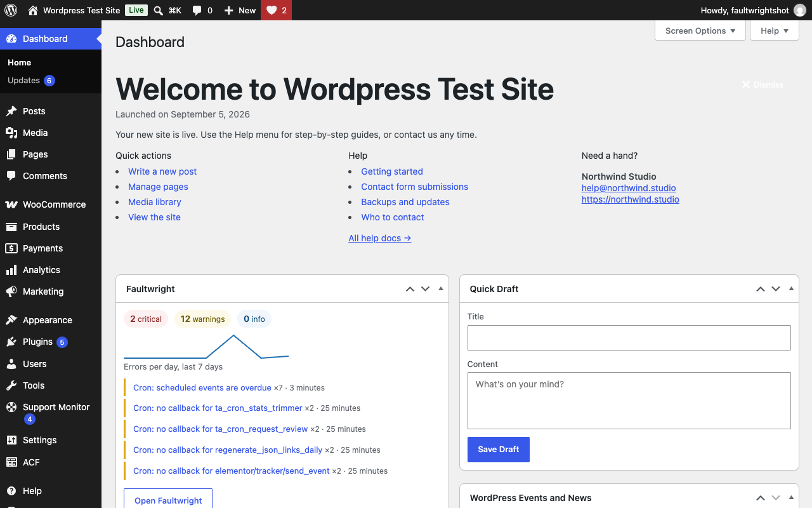812x508 pixels.
Task: Click the Tools wrench icon
Action: click(11, 385)
